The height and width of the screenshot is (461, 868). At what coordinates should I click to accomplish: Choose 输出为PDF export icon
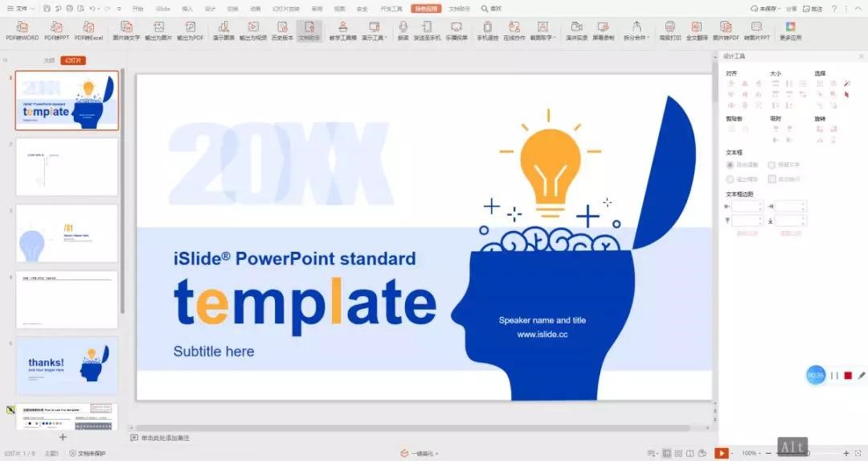[x=190, y=27]
